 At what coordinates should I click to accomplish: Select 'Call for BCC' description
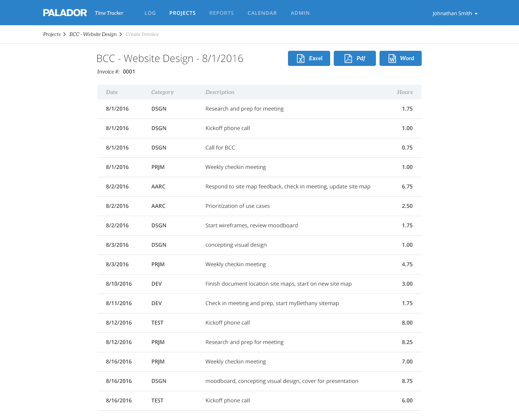(220, 148)
